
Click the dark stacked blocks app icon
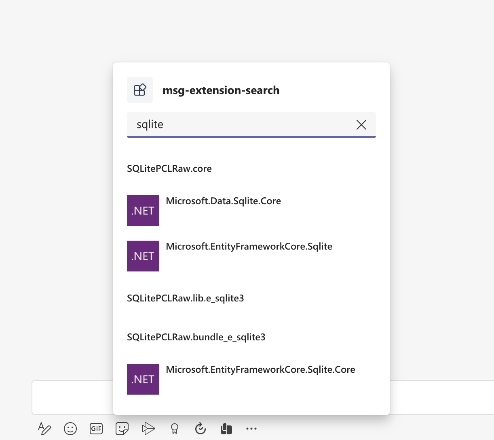tap(226, 428)
